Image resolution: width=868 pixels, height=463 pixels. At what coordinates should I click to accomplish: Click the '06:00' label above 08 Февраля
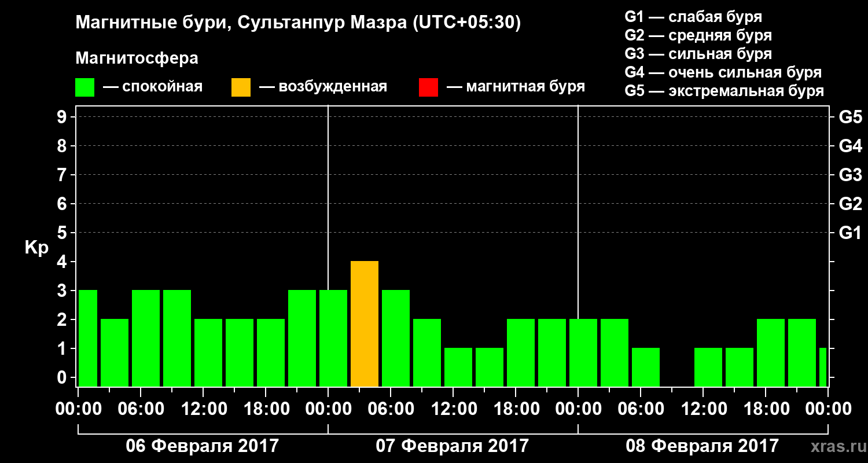coord(641,409)
